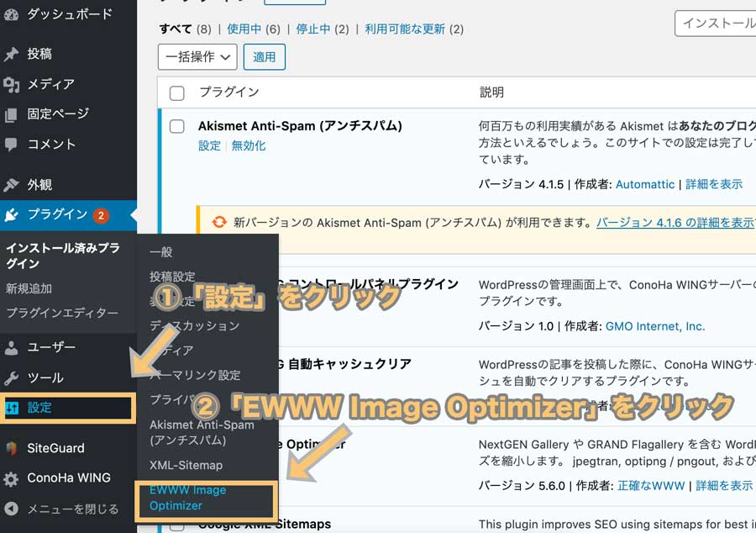Click the 説明 column header
756x533 pixels.
(x=491, y=92)
